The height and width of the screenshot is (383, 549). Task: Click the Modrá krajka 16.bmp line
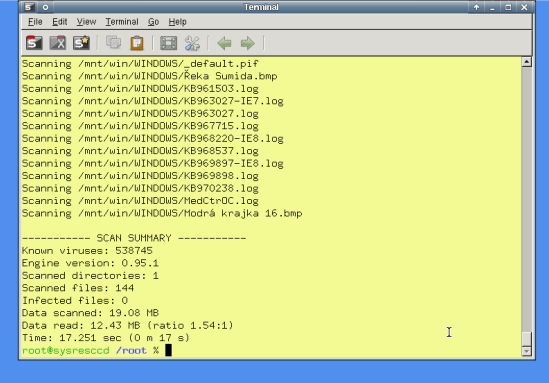coord(162,213)
